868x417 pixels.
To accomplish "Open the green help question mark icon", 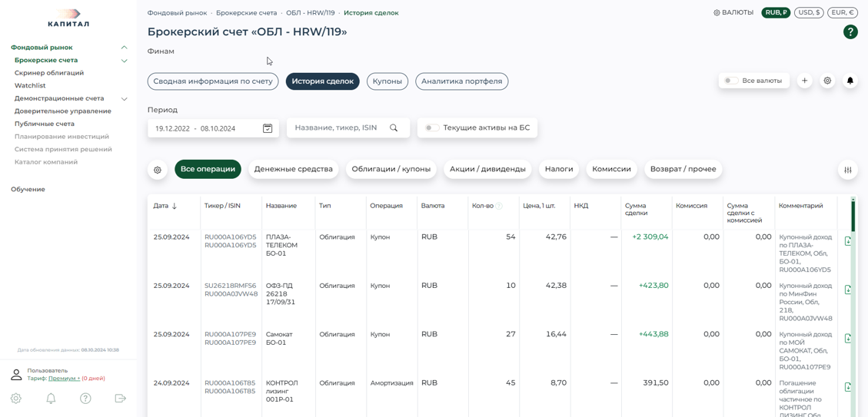I will point(850,32).
